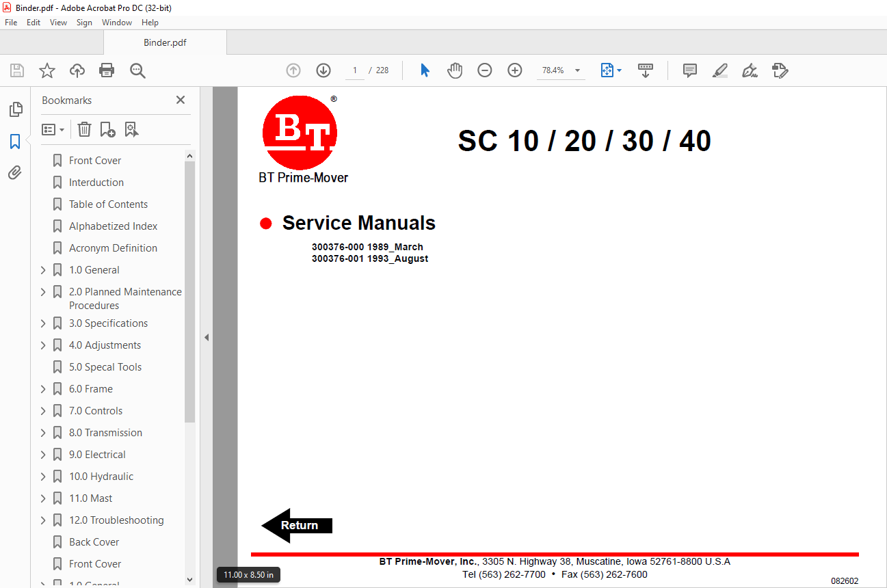Open Attachments paperclip panel
Image resolution: width=887 pixels, height=588 pixels.
(15, 173)
